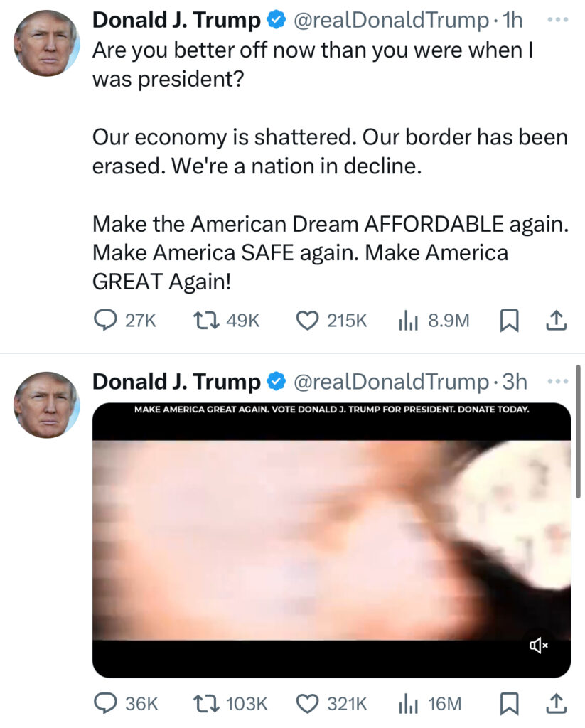Click the vertical scrollbar on the right
Image resolution: width=585 pixels, height=728 pixels.
(x=578, y=432)
